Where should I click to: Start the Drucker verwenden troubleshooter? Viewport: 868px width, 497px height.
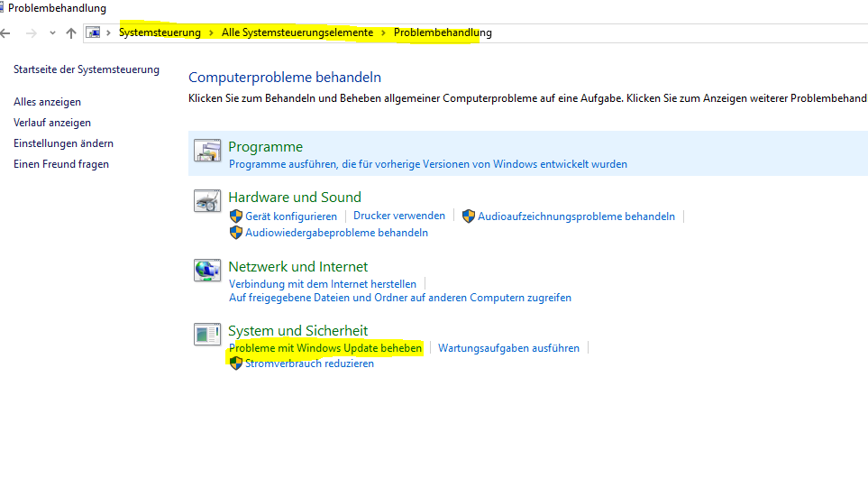click(x=399, y=216)
